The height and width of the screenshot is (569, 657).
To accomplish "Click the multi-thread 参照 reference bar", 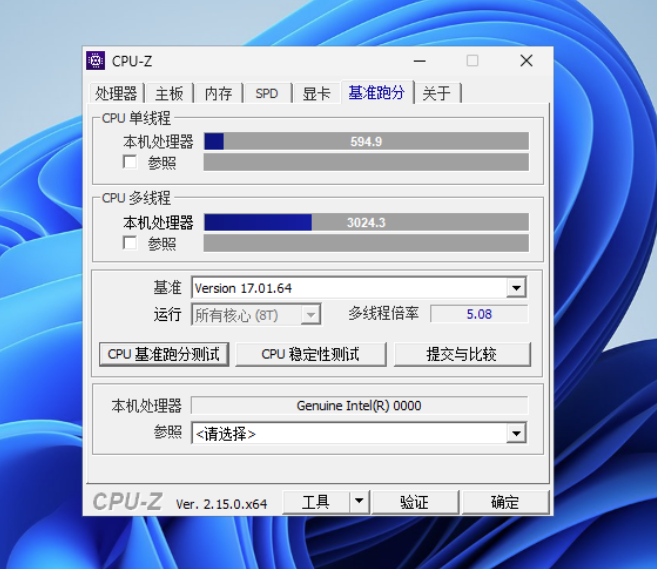I will [366, 243].
